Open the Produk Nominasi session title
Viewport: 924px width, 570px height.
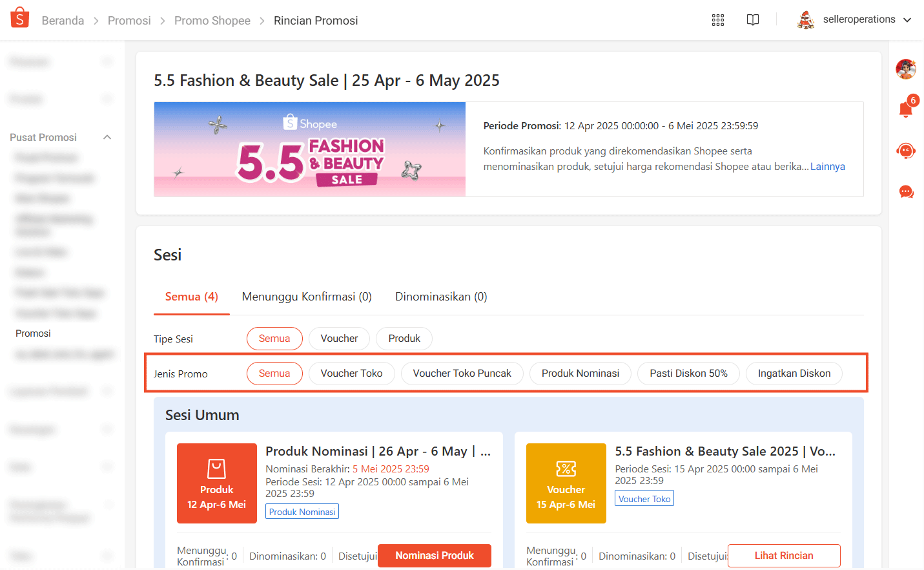[378, 451]
